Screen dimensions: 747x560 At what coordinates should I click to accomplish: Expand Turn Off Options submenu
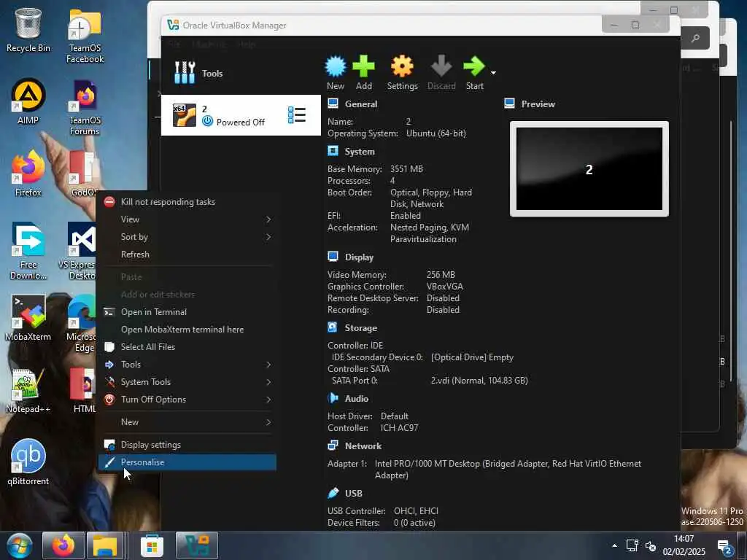(187, 400)
